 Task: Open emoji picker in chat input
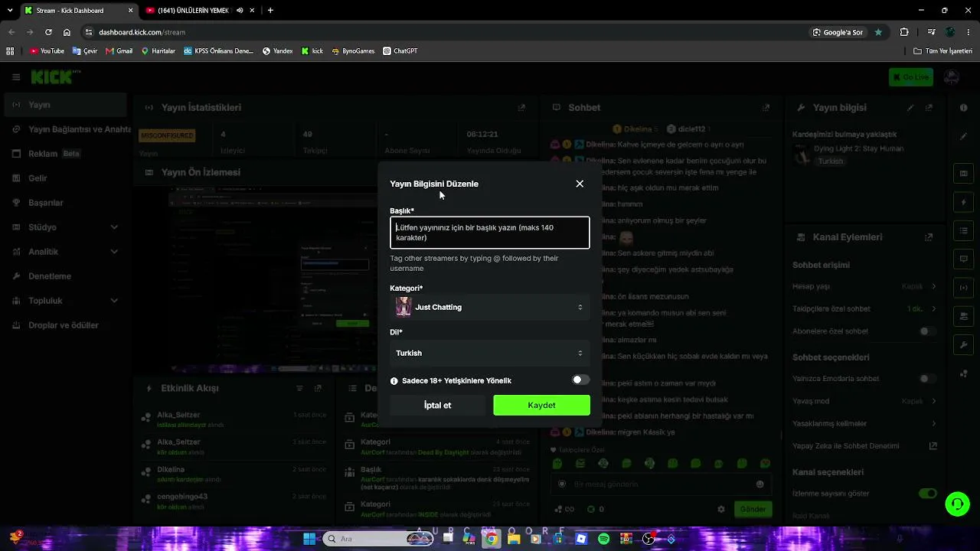point(759,484)
